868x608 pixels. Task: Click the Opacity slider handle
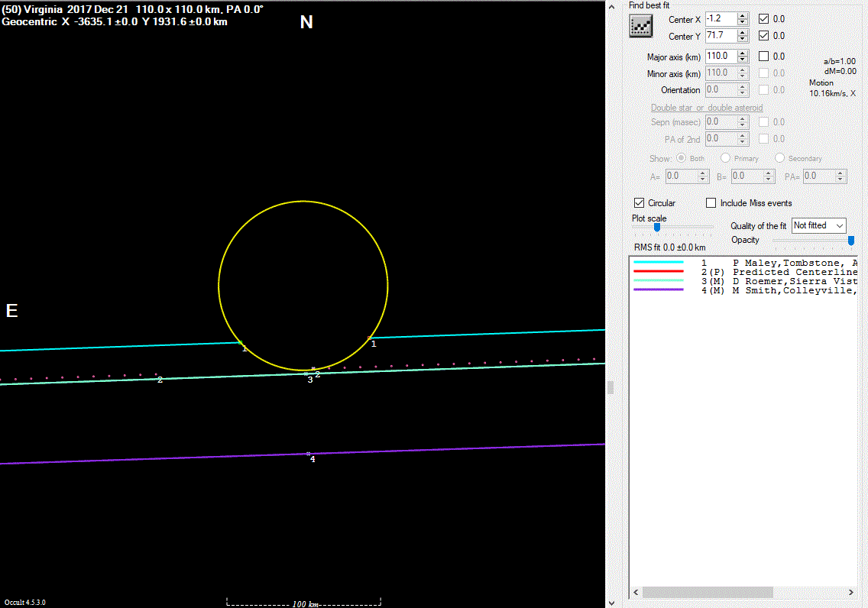point(850,241)
